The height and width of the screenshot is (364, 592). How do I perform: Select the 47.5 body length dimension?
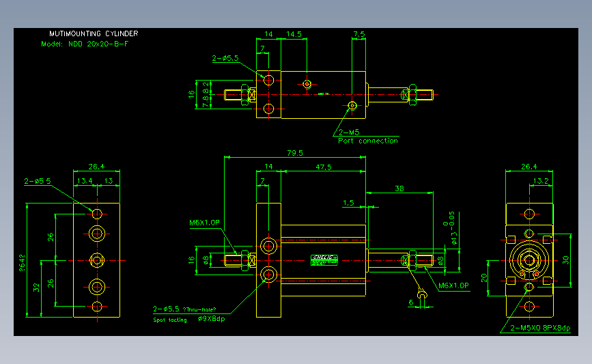pyautogui.click(x=324, y=167)
